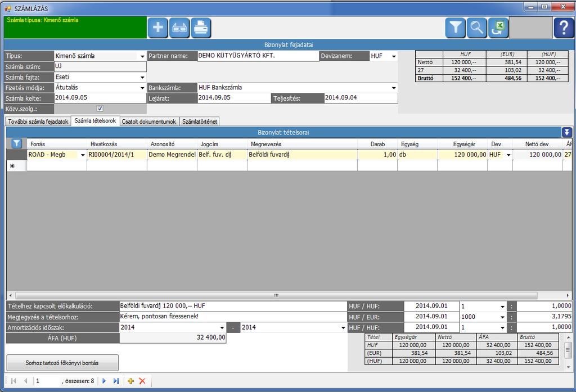Screen dimensions: 576x392
Task: Click the Darab cell 1,00
Action: click(377, 155)
